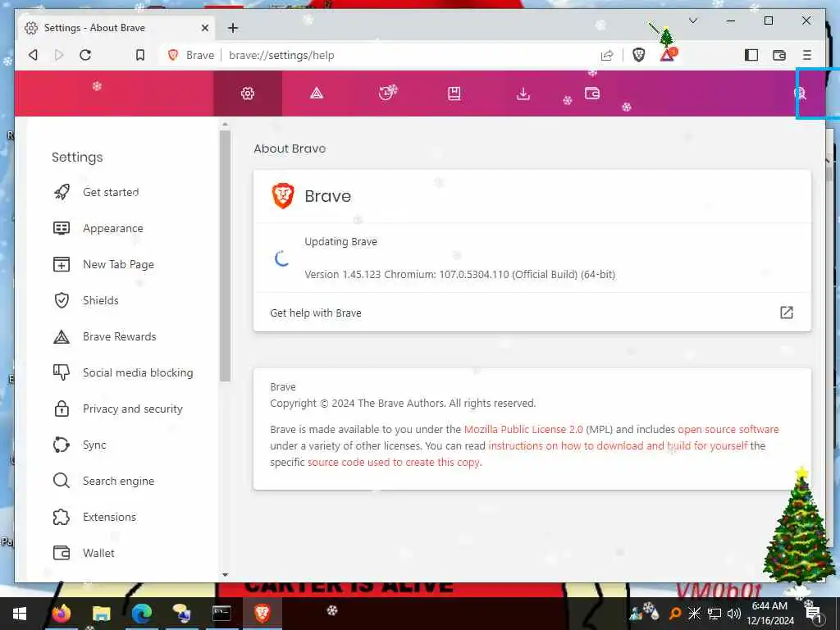
Task: Open Sync settings
Action: (95, 445)
